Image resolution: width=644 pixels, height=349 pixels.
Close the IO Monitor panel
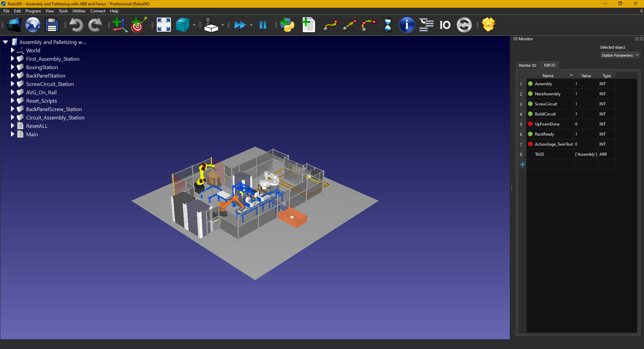tap(641, 39)
